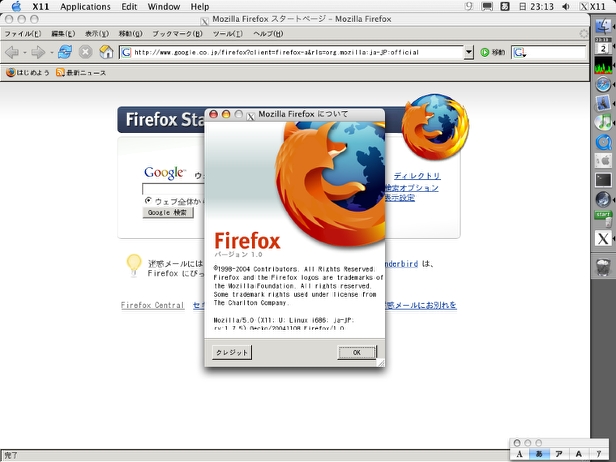Image resolution: width=616 pixels, height=462 pixels.
Task: Go to the home page icon
Action: [x=106, y=52]
